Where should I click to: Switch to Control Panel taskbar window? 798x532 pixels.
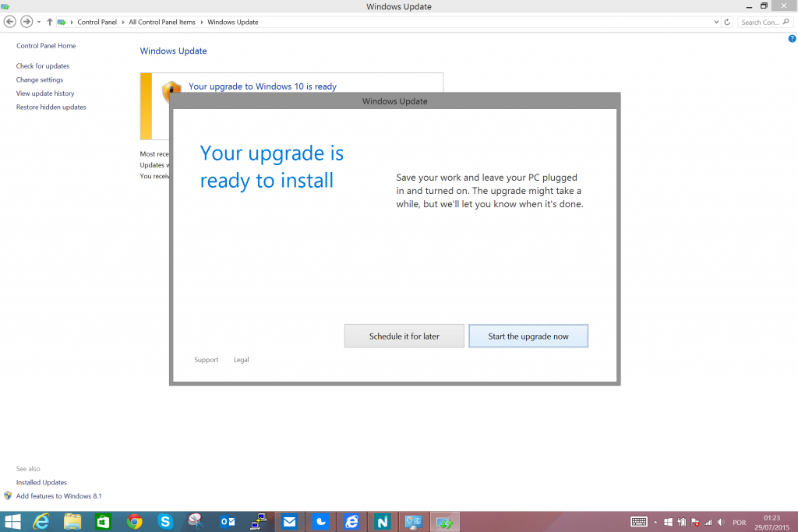click(414, 522)
